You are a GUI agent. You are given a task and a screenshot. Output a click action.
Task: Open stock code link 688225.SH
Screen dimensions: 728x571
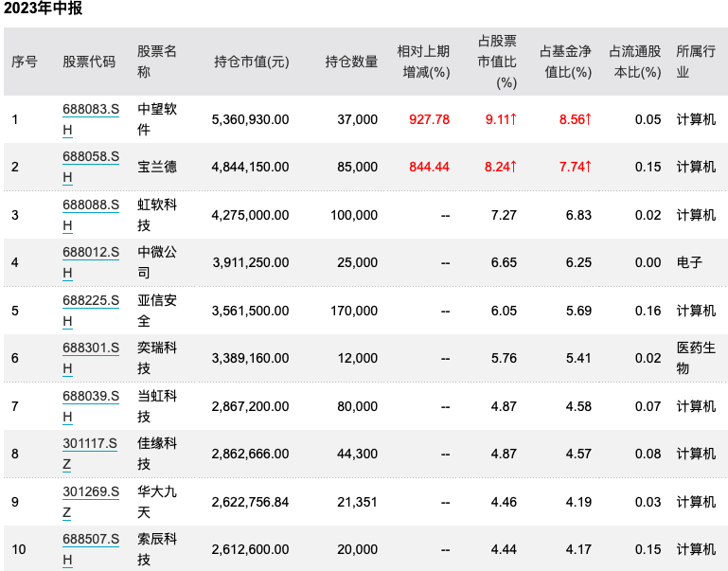(91, 311)
